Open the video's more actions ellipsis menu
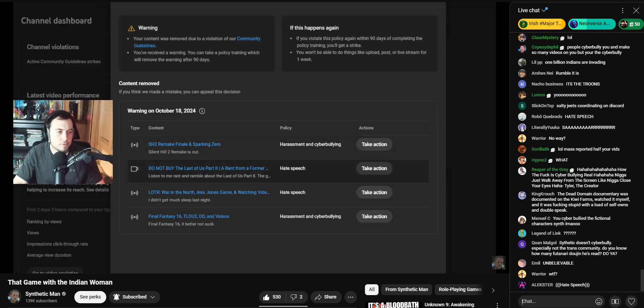Viewport: 644px width, 308px height. [351, 297]
